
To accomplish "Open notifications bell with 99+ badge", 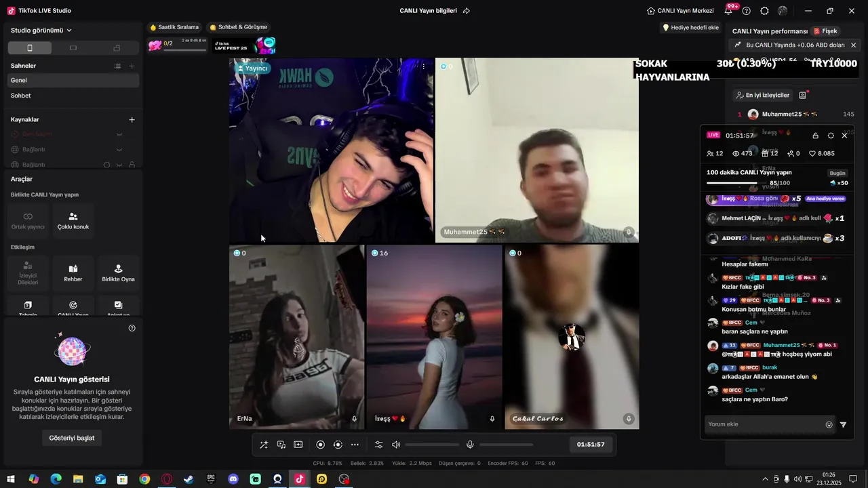I will tap(728, 11).
